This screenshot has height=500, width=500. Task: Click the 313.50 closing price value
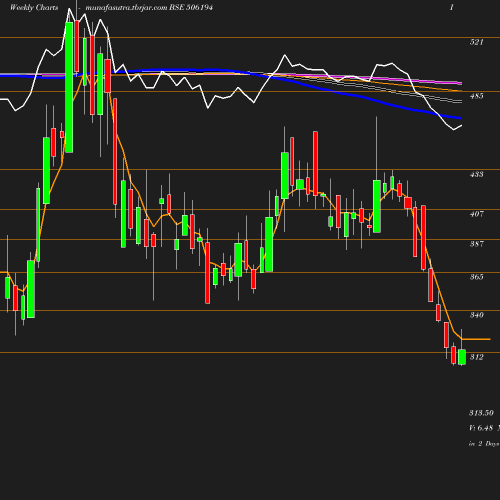tap(481, 413)
